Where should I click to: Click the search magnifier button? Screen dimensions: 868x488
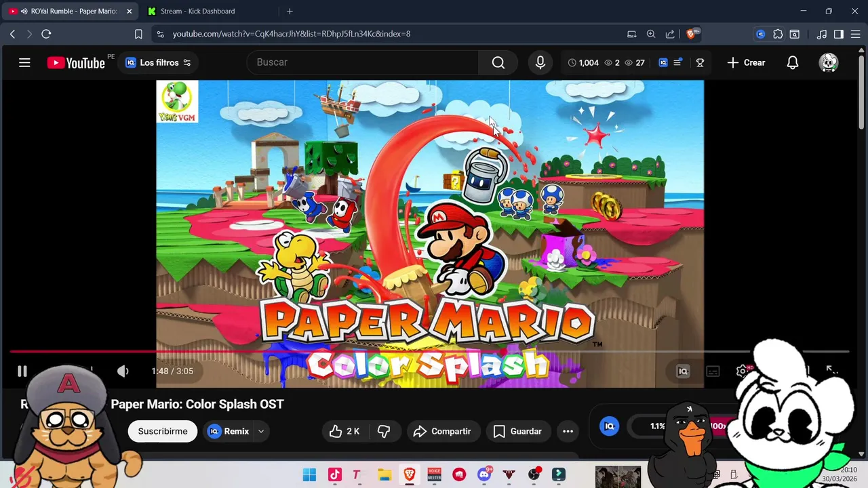498,62
